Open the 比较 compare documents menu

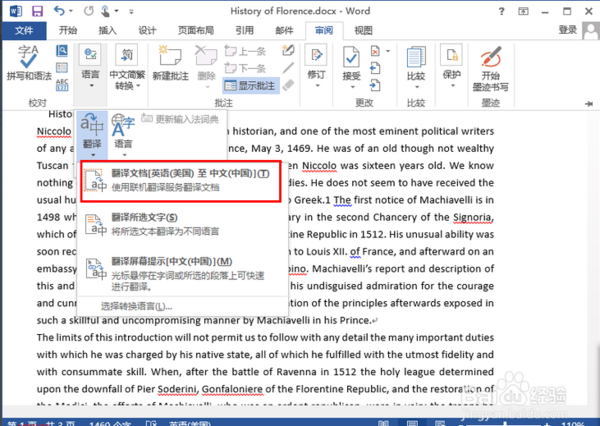(416, 67)
